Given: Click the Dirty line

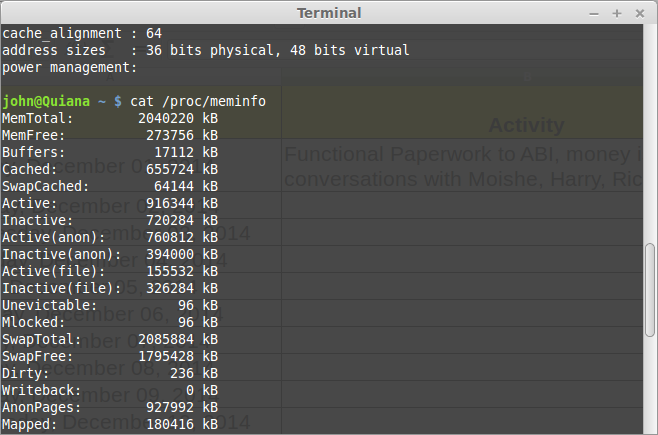Looking at the screenshot, I should 110,373.
